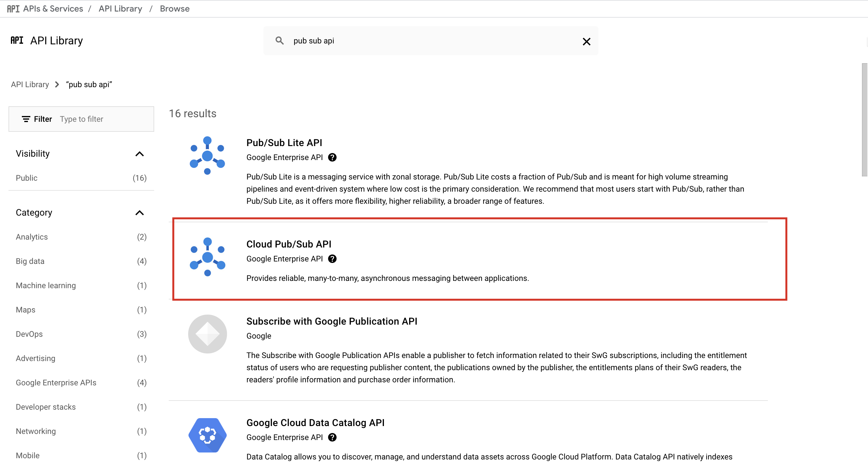Clear the search with the X icon
The height and width of the screenshot is (464, 868).
pos(586,42)
